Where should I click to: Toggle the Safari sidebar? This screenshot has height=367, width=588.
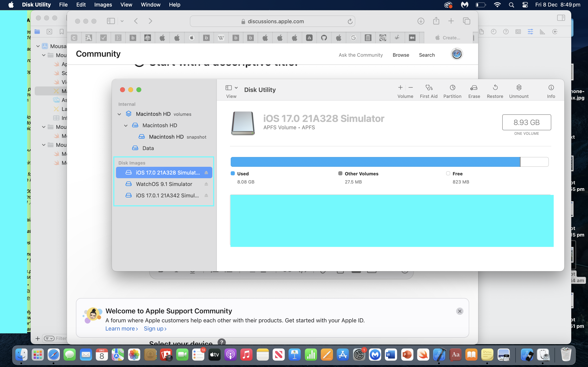[111, 21]
